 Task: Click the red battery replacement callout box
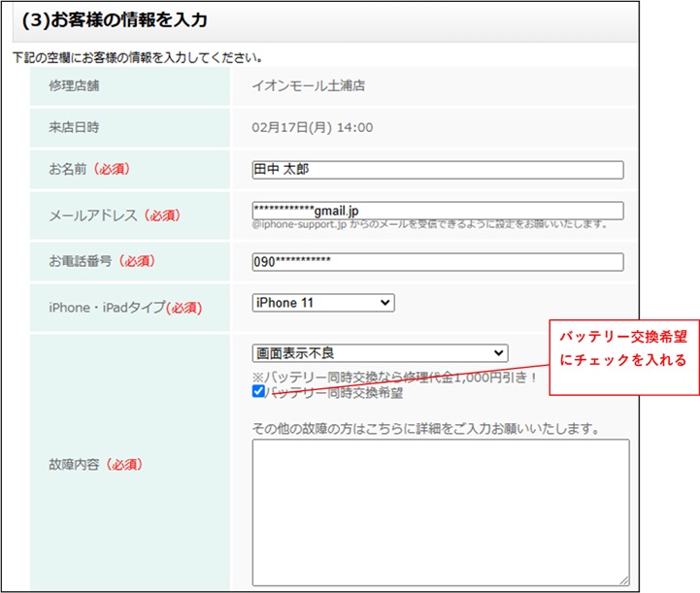click(624, 347)
